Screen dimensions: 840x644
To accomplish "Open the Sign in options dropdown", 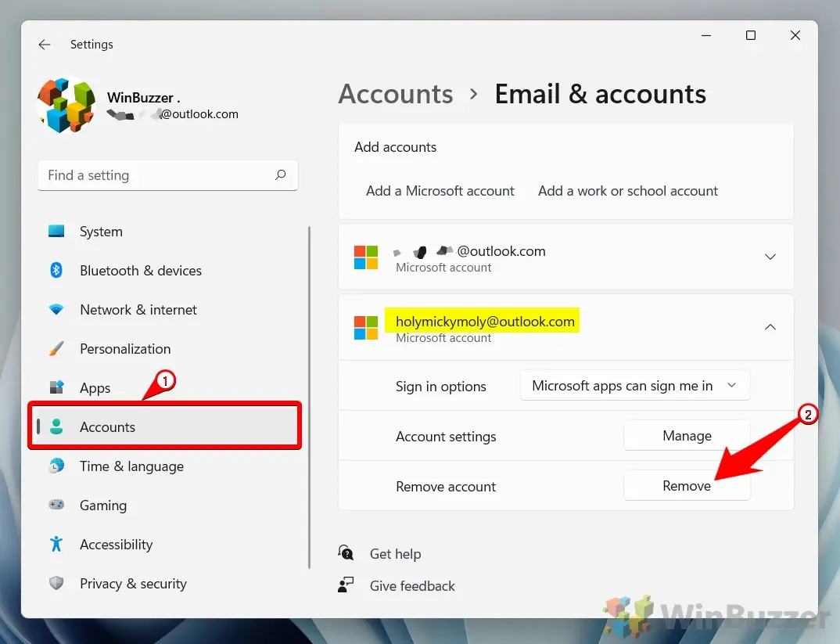I will coord(634,386).
